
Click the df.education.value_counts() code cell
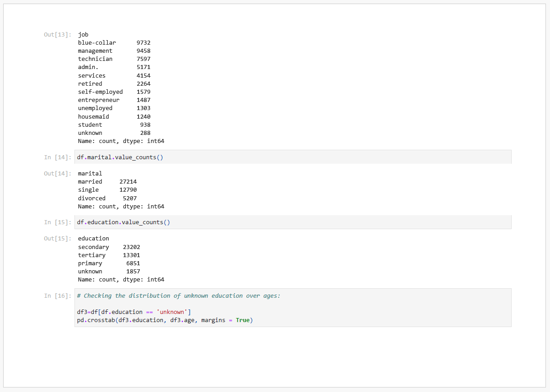[123, 222]
